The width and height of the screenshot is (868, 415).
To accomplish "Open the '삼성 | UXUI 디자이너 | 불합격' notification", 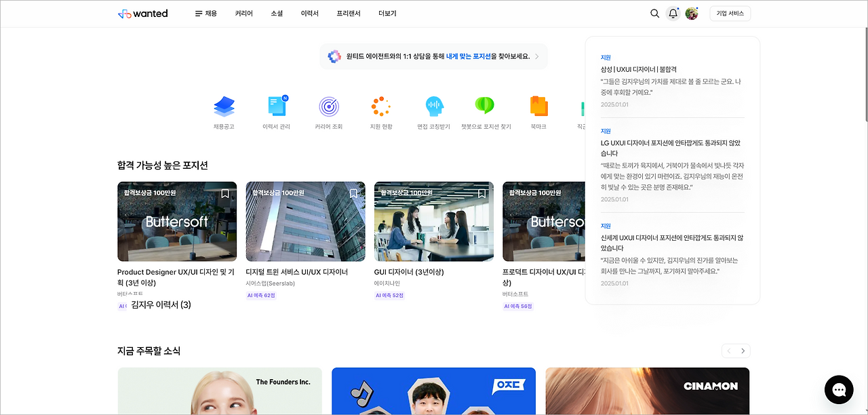I will click(x=639, y=69).
